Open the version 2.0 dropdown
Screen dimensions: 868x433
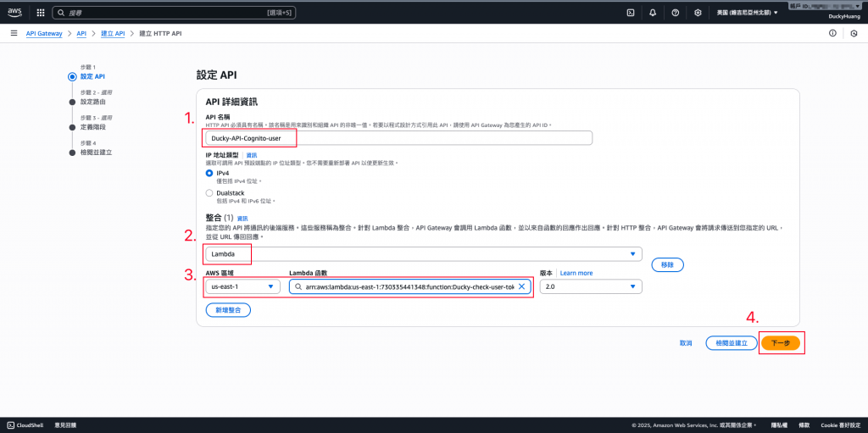click(591, 286)
